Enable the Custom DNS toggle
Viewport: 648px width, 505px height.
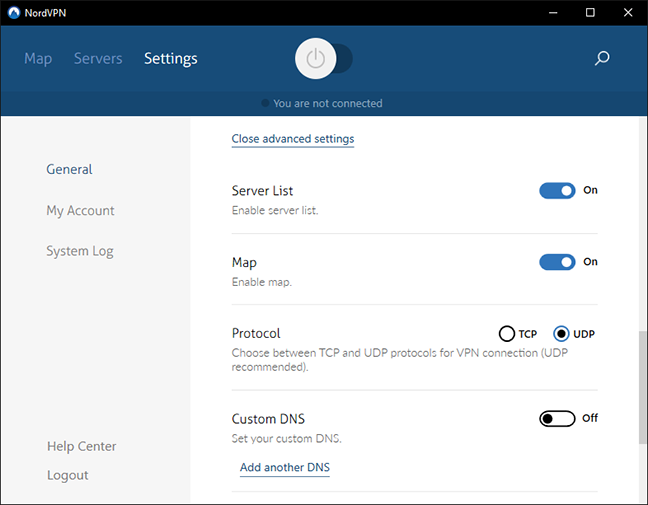click(557, 419)
